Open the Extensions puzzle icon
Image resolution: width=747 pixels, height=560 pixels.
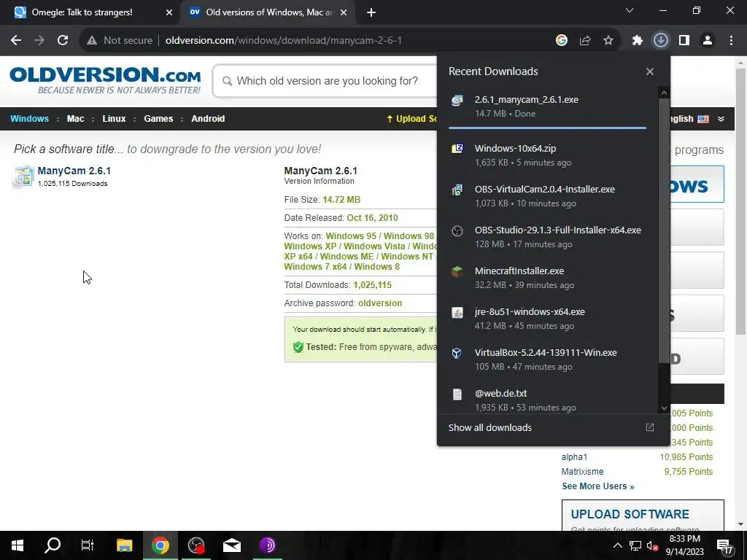click(638, 41)
